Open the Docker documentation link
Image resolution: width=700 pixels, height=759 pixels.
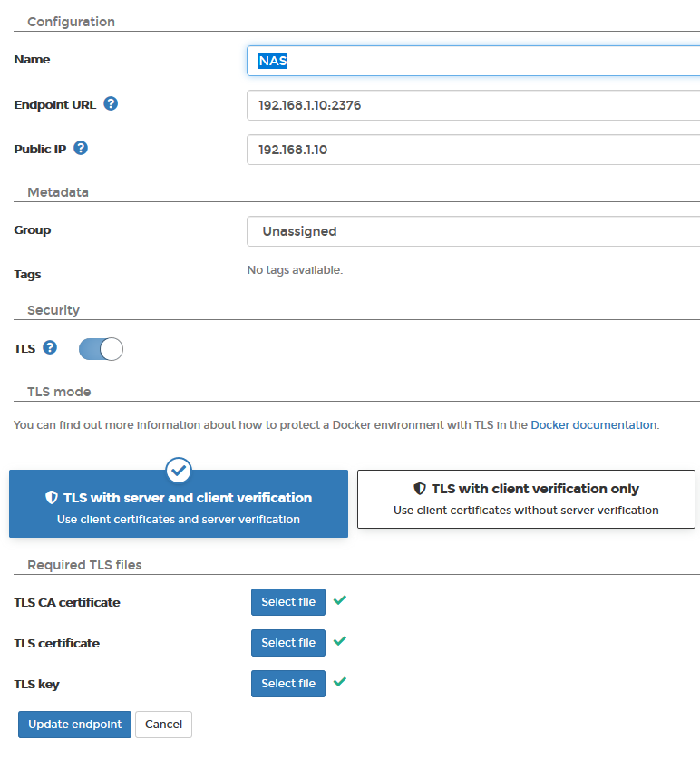pyautogui.click(x=594, y=425)
